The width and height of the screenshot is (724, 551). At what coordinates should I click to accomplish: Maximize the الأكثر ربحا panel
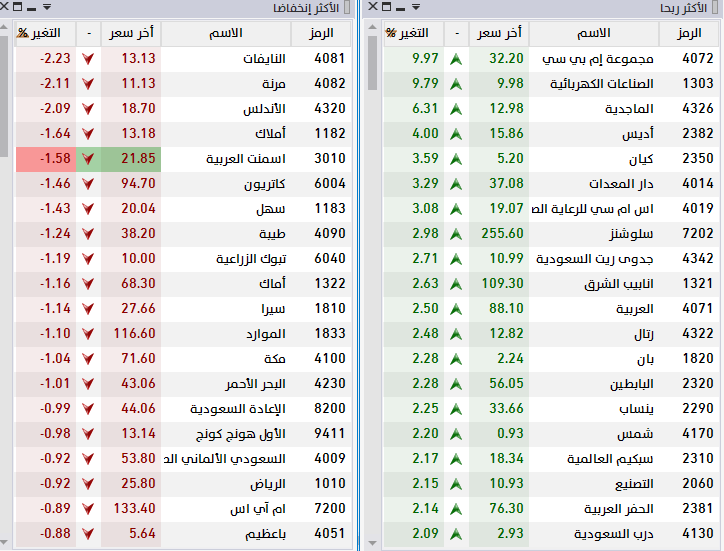(387, 6)
